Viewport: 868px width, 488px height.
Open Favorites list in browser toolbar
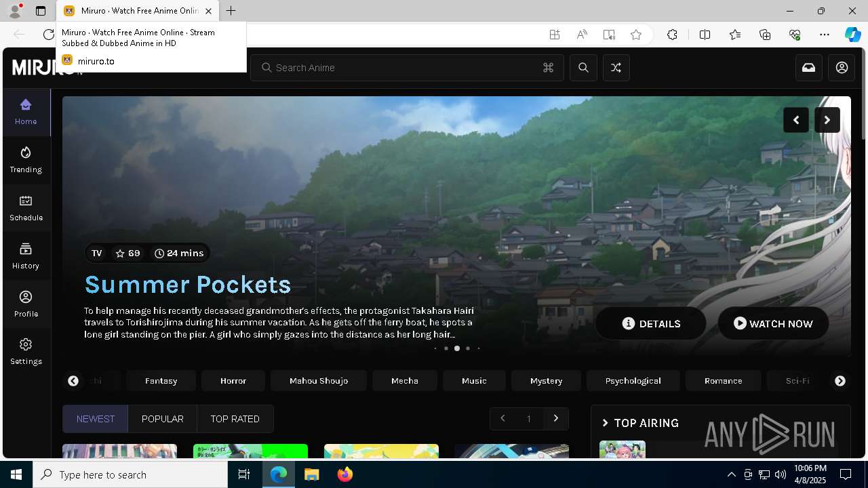coord(735,35)
